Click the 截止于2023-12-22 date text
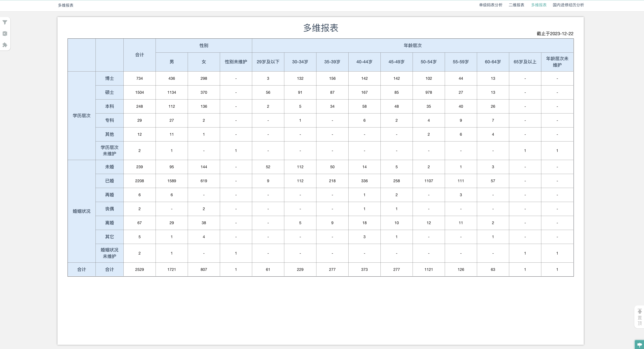 [555, 34]
